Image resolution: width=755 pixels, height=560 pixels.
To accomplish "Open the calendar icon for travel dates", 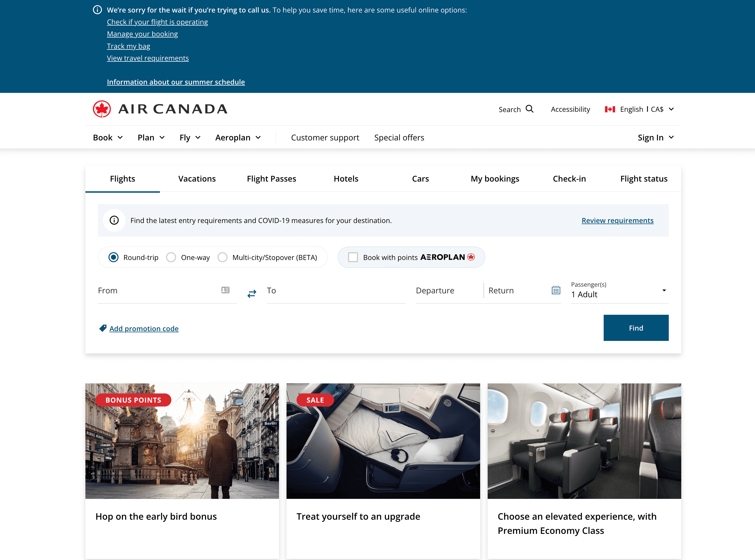I will pyautogui.click(x=555, y=290).
